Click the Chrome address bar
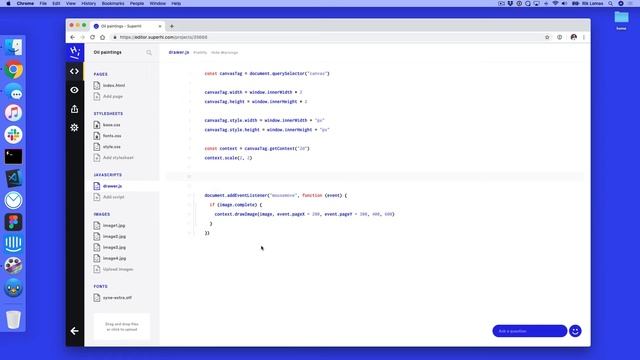 tap(327, 37)
